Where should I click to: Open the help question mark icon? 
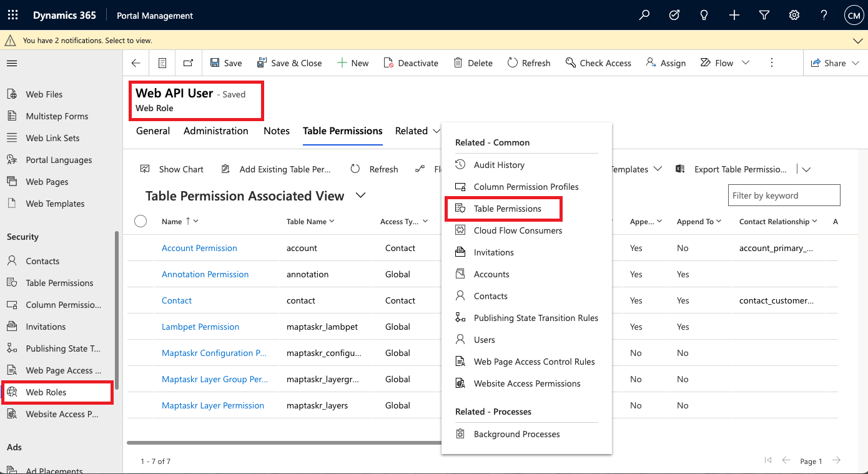(824, 15)
